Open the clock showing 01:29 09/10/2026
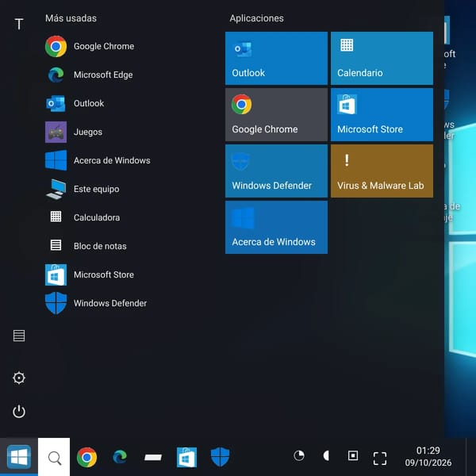The height and width of the screenshot is (476, 476). coord(428,456)
